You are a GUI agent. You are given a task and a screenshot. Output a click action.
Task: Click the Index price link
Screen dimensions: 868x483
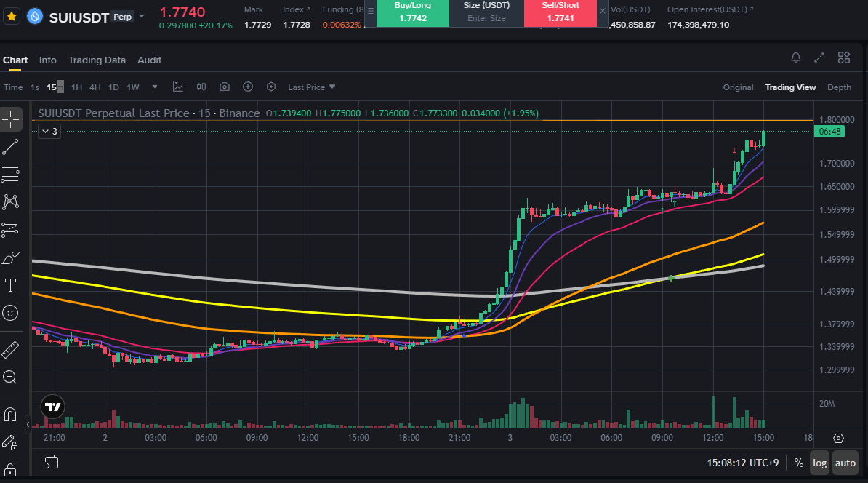click(x=296, y=9)
